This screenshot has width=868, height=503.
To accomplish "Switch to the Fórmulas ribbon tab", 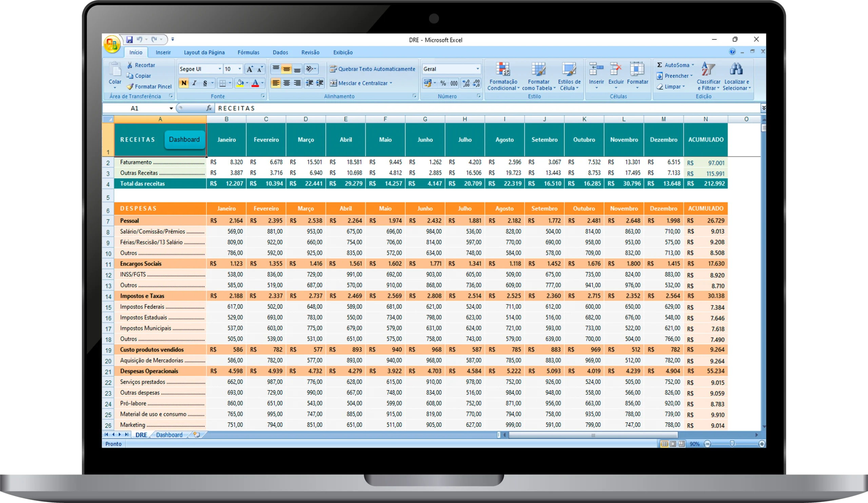I will point(248,52).
